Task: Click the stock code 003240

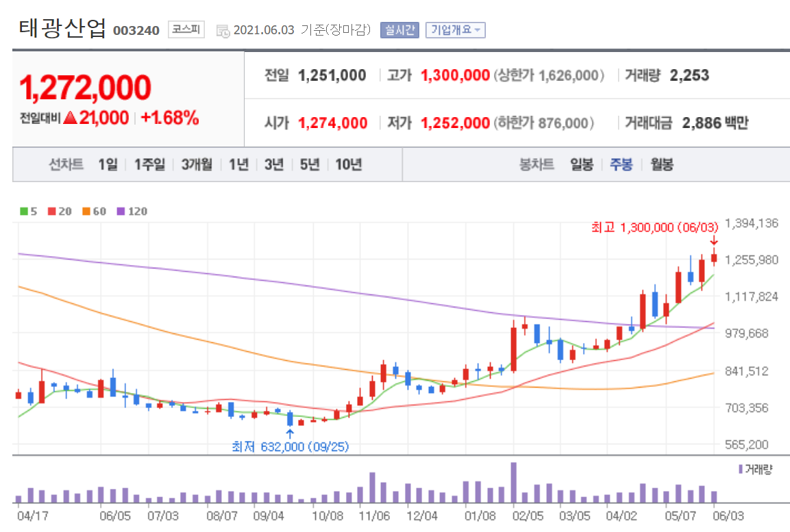Action: 136,31
